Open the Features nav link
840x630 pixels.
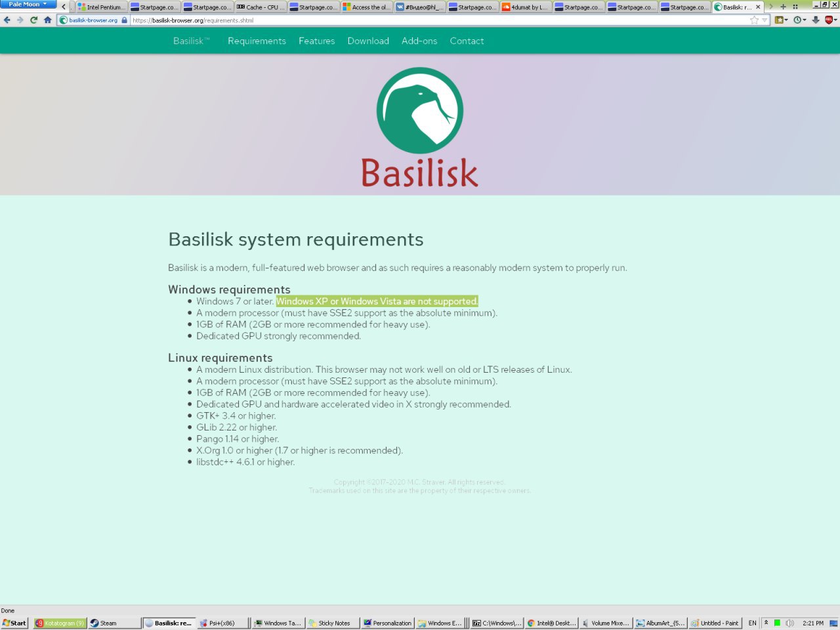coord(316,41)
